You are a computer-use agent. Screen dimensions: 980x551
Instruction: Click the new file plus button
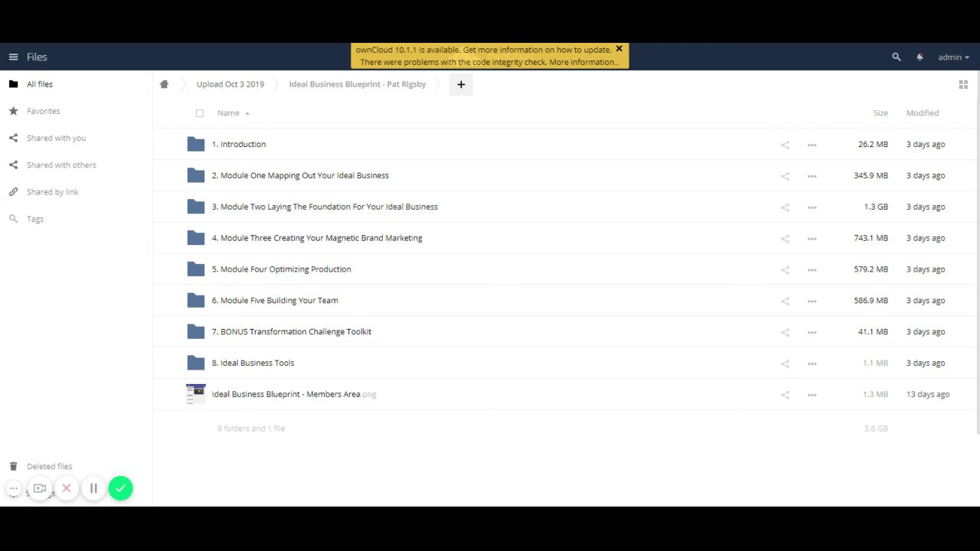pos(461,84)
